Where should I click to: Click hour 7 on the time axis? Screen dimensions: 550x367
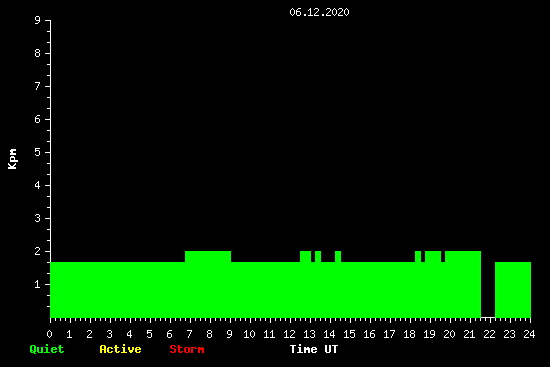click(189, 334)
